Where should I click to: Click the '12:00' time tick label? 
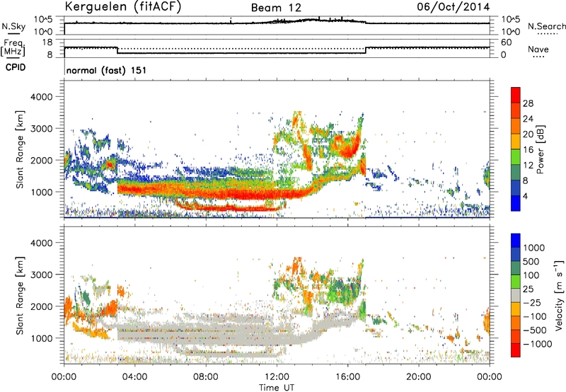click(277, 377)
